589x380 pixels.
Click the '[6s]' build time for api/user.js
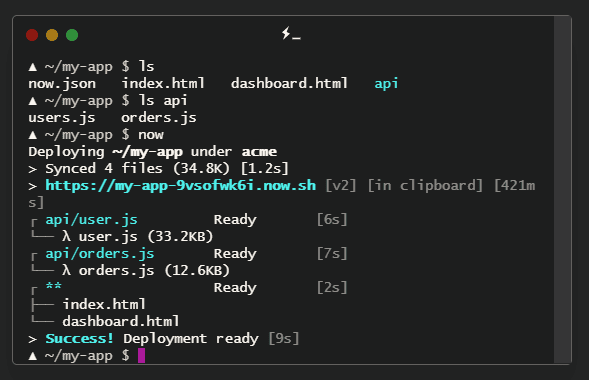(x=332, y=219)
